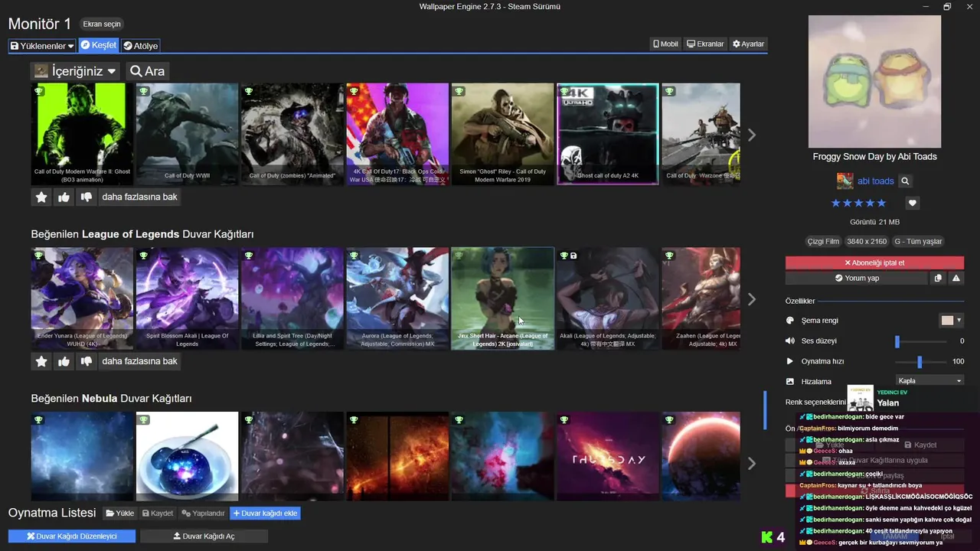Click abi toads author avatar icon

(844, 181)
